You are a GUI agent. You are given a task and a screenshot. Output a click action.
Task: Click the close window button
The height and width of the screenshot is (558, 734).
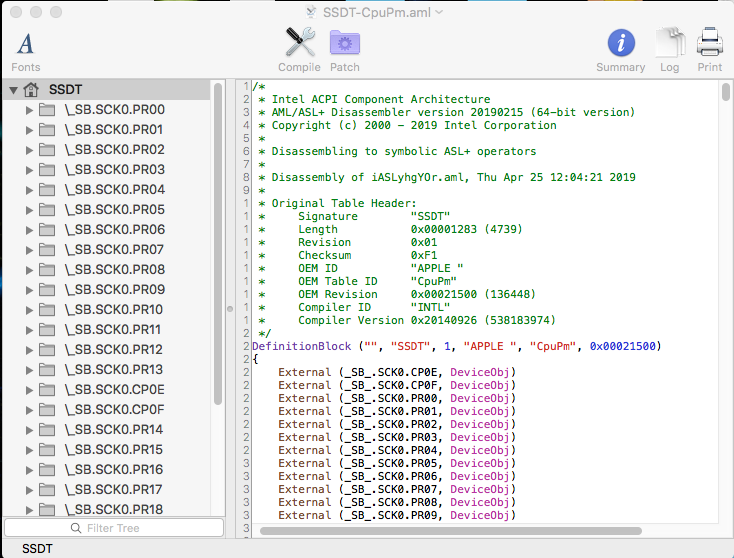pyautogui.click(x=16, y=12)
